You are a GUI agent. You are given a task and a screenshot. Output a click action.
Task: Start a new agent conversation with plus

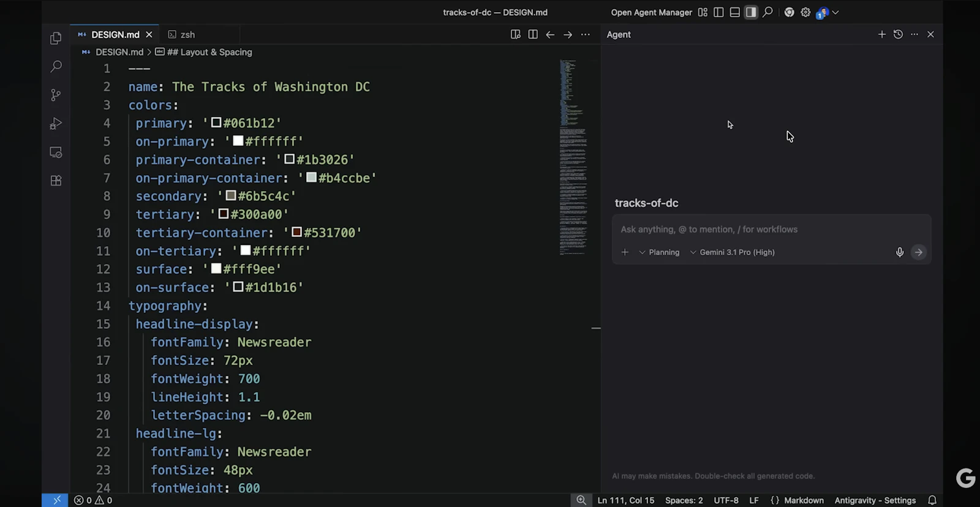click(882, 34)
